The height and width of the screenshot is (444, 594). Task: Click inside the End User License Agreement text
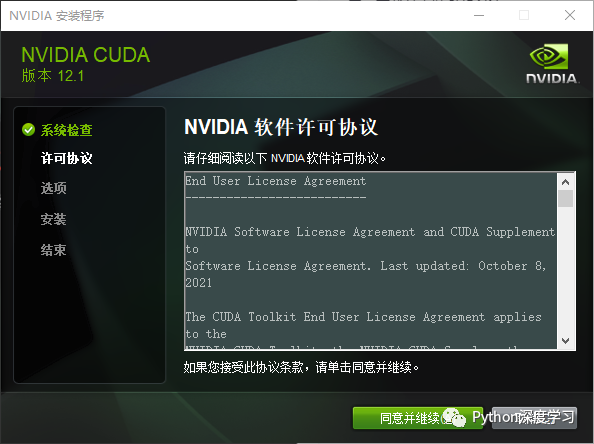click(x=370, y=261)
